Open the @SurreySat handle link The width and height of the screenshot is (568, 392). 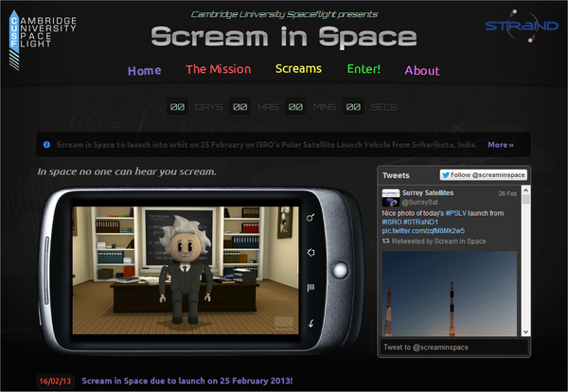[419, 203]
